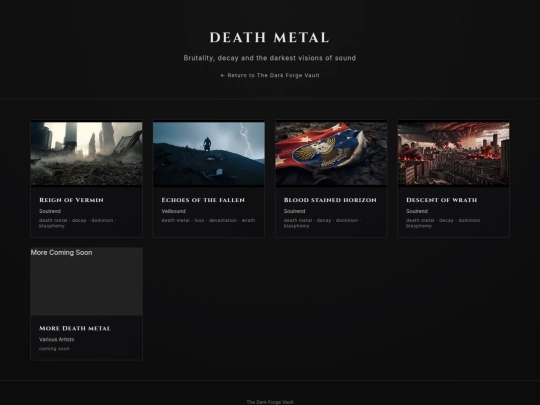The image size is (540, 405).
Task: Select the Reign of Vermin title
Action: point(71,200)
